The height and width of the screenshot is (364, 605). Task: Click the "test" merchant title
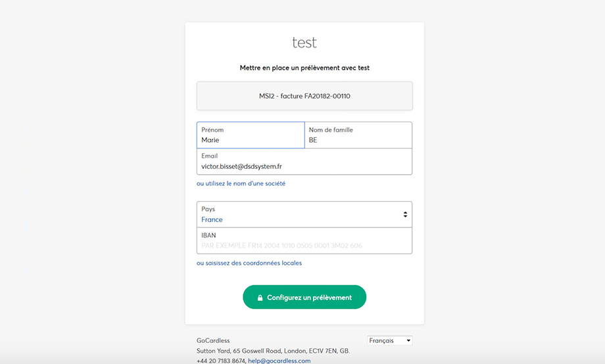[304, 43]
